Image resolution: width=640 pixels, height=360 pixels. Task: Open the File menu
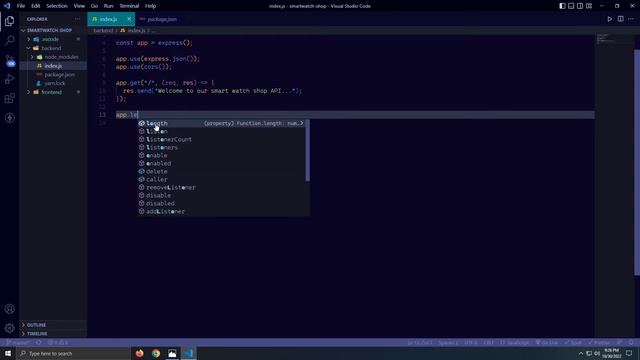pyautogui.click(x=21, y=6)
